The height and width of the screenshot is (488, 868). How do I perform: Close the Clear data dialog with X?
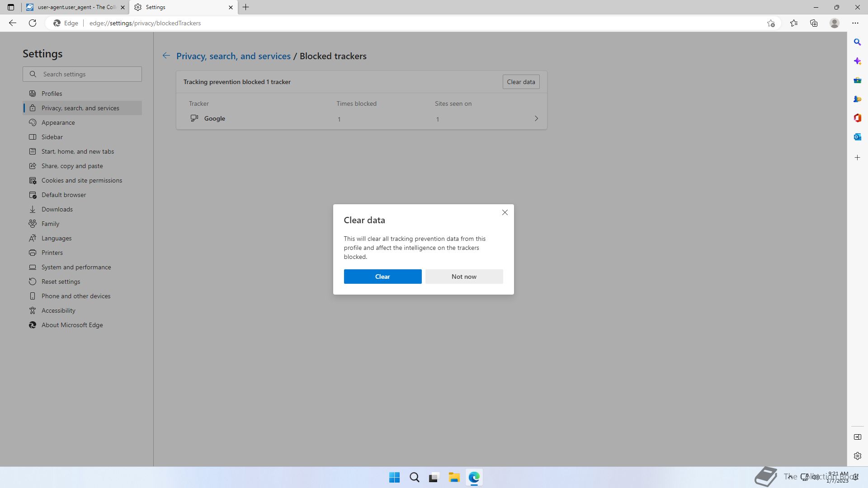(x=505, y=212)
